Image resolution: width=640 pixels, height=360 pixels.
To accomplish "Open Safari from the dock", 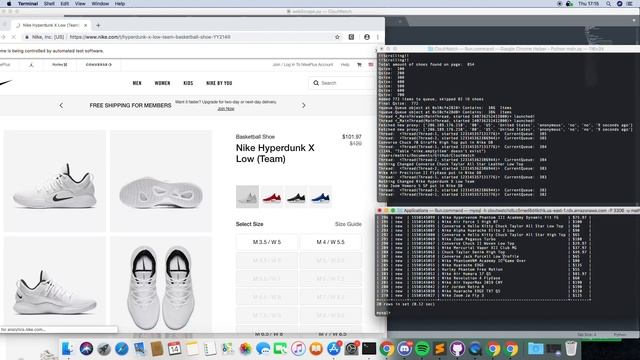I will click(x=122, y=349).
